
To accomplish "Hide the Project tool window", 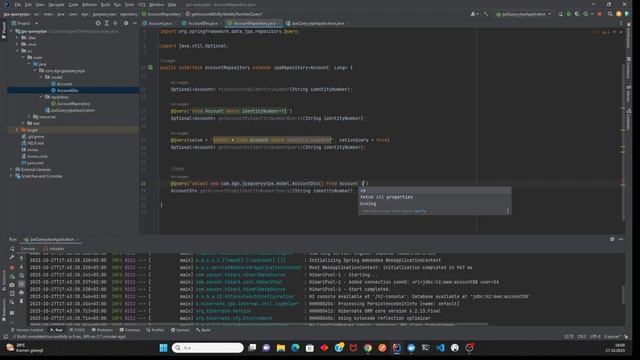I will 135,23.
